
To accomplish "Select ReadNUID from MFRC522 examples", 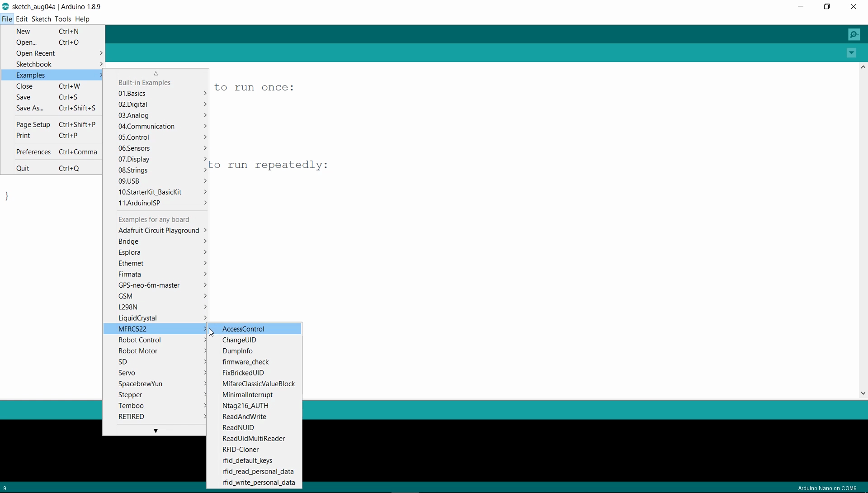I will coord(237,427).
